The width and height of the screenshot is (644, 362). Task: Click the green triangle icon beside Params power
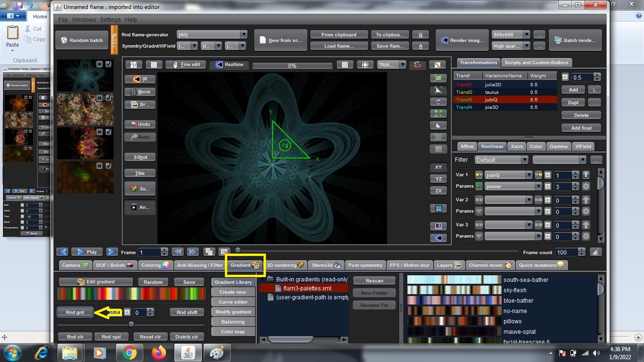click(479, 186)
